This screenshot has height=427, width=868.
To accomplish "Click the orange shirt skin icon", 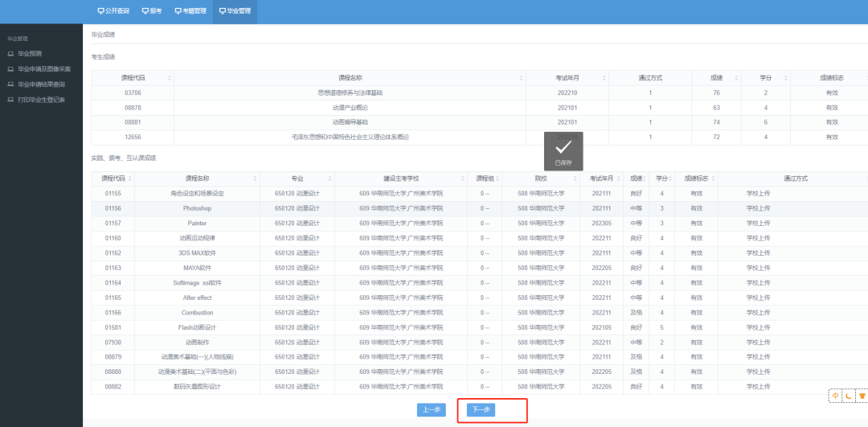I will (862, 396).
